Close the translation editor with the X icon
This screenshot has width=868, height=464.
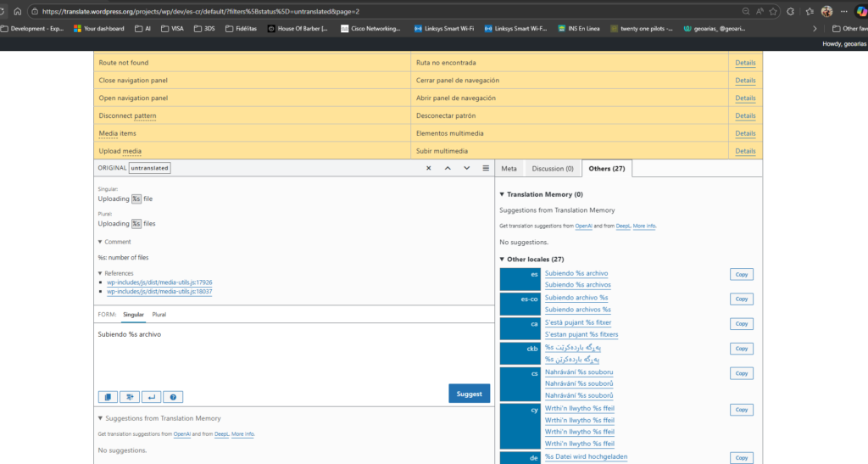click(x=429, y=168)
